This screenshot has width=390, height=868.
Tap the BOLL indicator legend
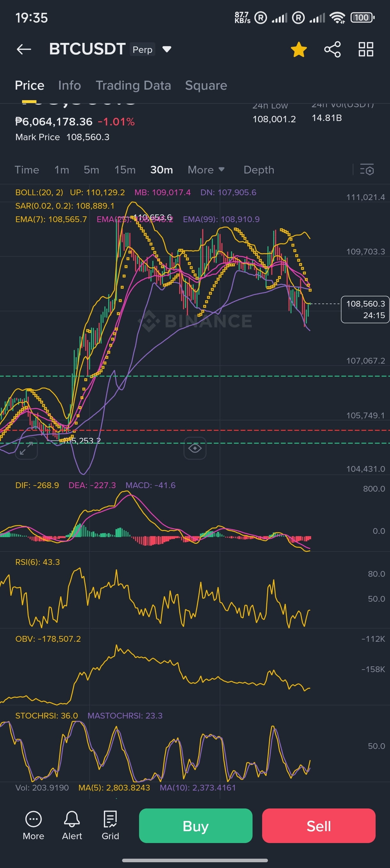pos(39,192)
